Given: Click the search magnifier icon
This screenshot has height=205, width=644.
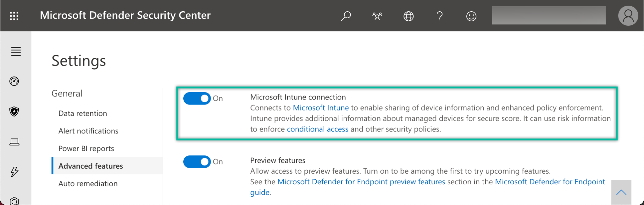Looking at the screenshot, I should [x=346, y=16].
